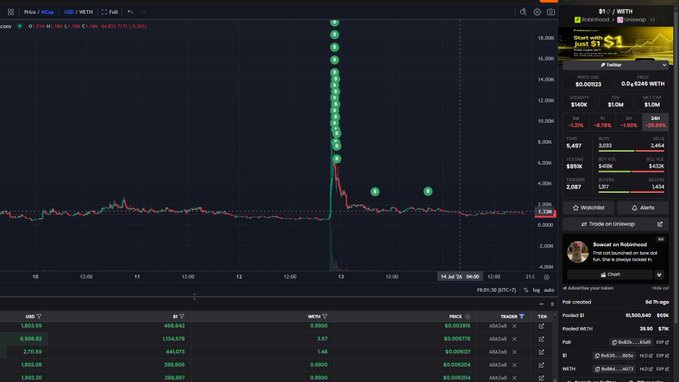This screenshot has width=679, height=382.
Task: Toggle percent scale on price axis
Action: (x=526, y=290)
